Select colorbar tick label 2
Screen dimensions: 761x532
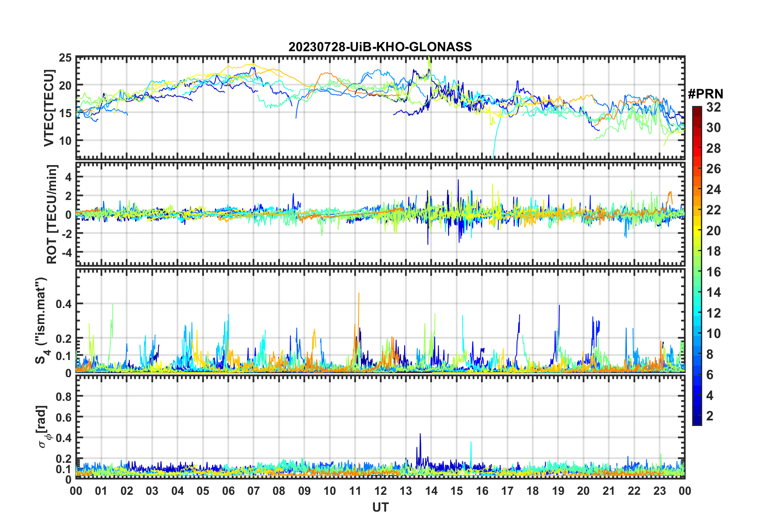710,416
